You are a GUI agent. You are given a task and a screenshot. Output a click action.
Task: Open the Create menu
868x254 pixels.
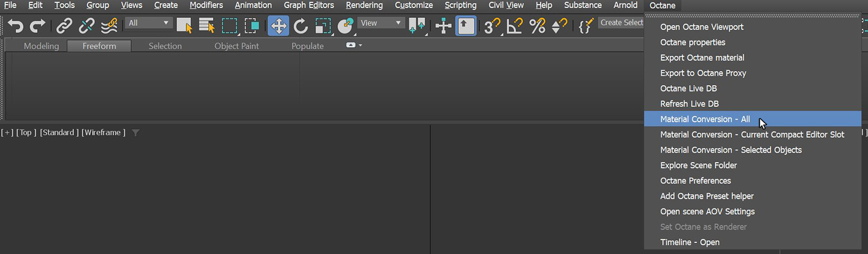tap(166, 5)
